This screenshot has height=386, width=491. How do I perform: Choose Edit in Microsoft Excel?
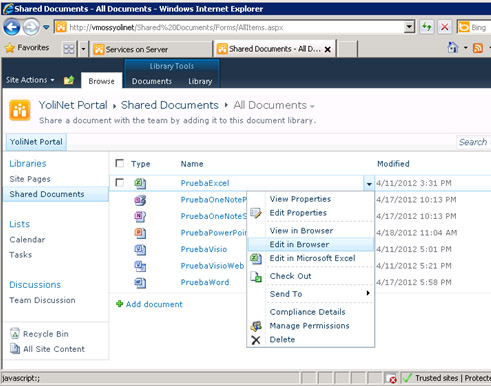(312, 258)
